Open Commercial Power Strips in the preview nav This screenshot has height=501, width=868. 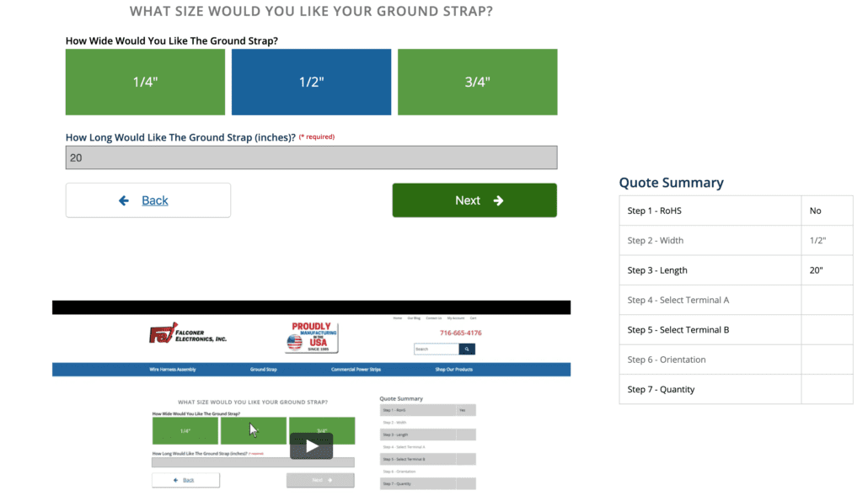click(x=356, y=370)
